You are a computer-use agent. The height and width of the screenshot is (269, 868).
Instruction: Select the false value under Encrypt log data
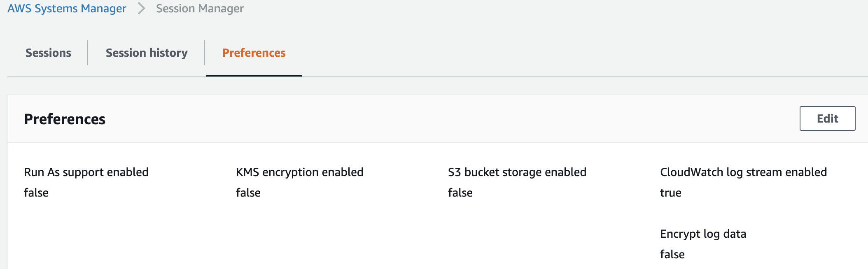point(672,254)
